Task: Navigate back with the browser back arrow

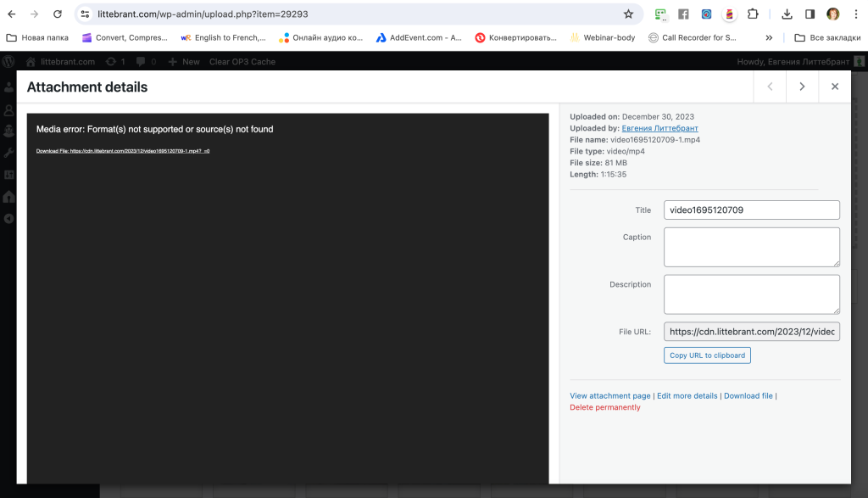Action: 12,14
